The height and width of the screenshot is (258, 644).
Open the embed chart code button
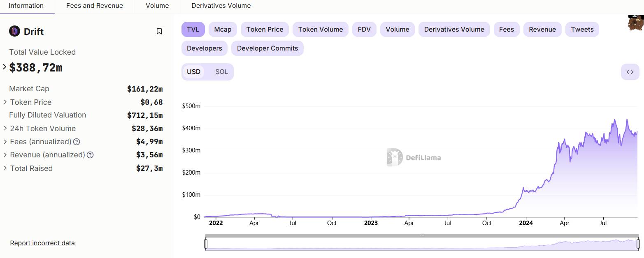click(x=630, y=72)
